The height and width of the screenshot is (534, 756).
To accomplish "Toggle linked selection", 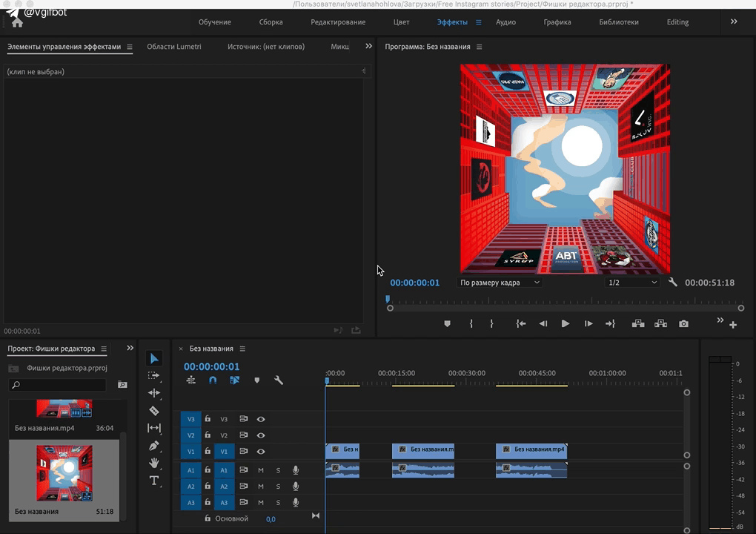I will click(x=235, y=380).
